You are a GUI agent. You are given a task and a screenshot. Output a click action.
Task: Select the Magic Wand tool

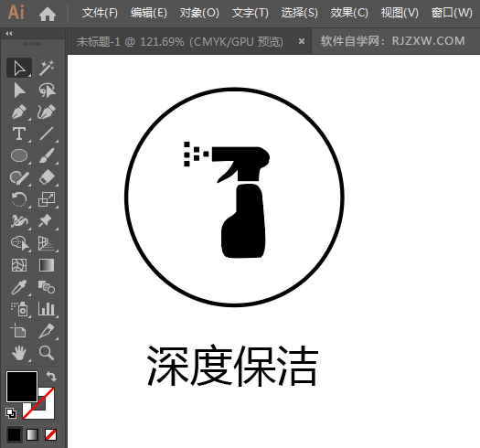47,68
